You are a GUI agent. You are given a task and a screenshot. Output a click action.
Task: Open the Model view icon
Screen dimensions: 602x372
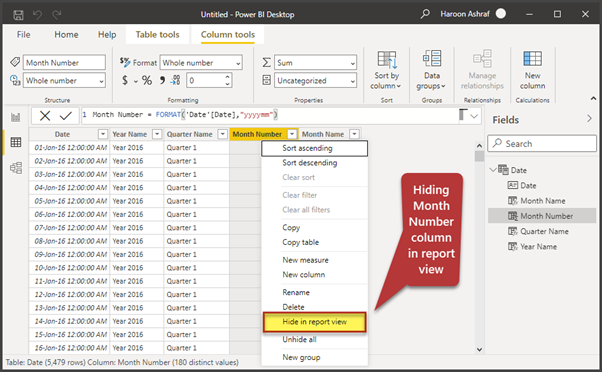pyautogui.click(x=16, y=168)
